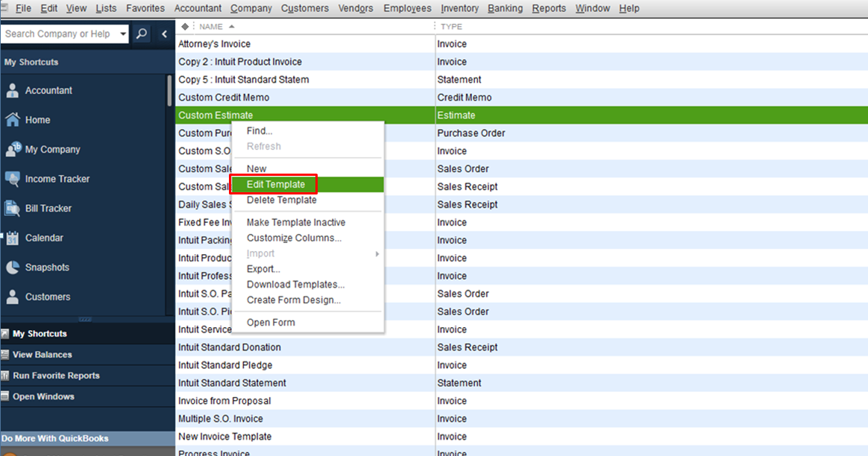Click the My Shortcuts panel icon
This screenshot has height=456, width=868.
point(5,334)
